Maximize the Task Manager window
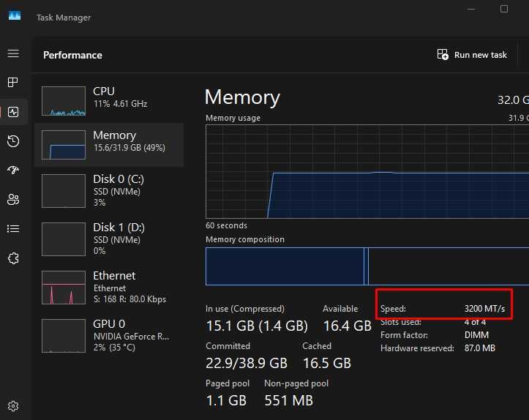The width and height of the screenshot is (529, 420). [x=504, y=10]
